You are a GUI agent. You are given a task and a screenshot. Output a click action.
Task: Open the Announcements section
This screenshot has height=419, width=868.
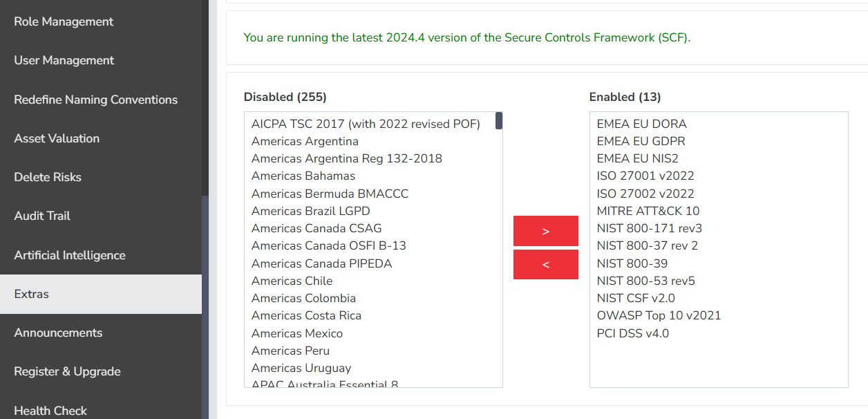click(58, 333)
